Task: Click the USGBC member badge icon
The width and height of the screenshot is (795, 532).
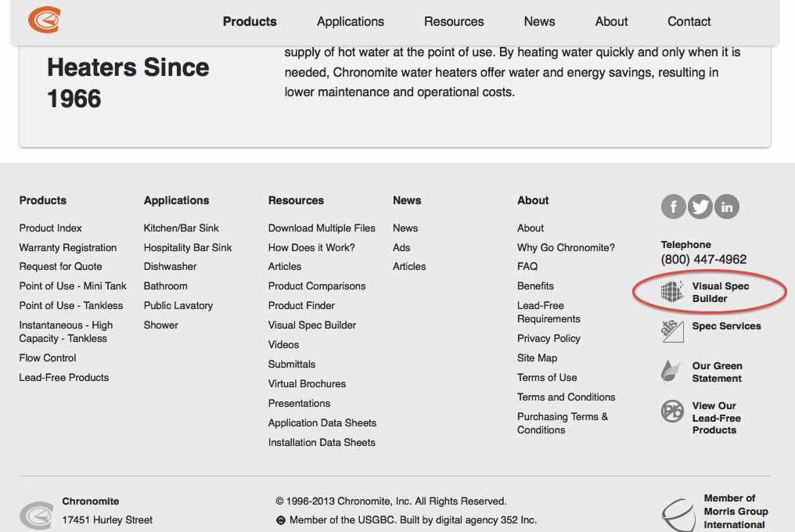Action: [x=280, y=520]
